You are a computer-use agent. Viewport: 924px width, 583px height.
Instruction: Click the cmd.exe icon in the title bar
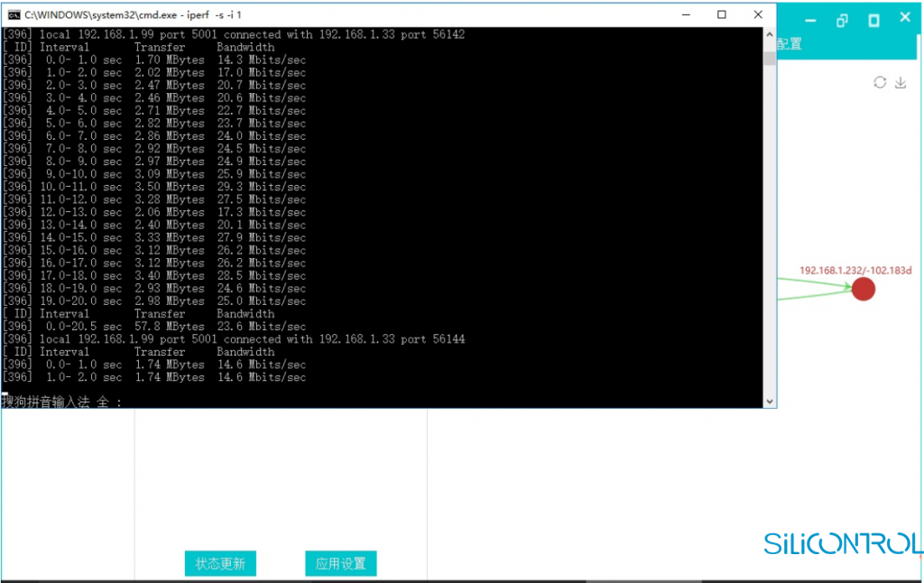(x=14, y=14)
